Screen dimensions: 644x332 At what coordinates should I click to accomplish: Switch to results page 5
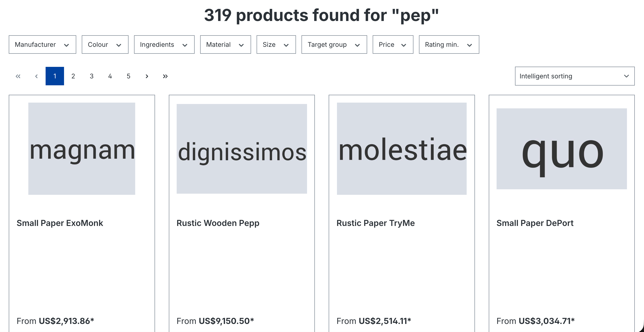(x=129, y=76)
